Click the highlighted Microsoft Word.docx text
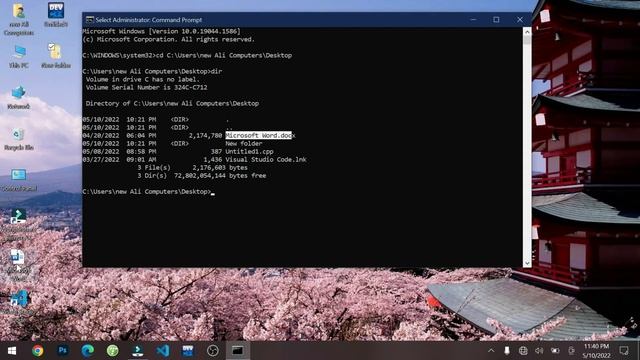Viewport: 640px width, 360px height. (259, 136)
